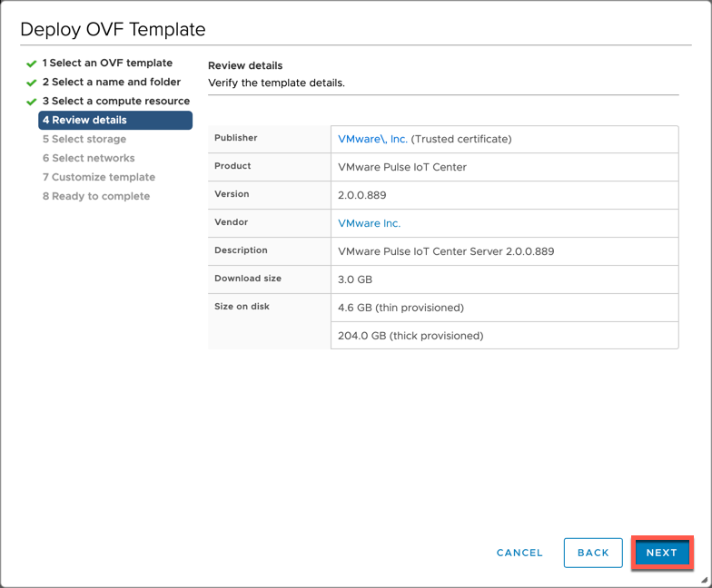Click the Deploy OVF Template title
Image resolution: width=712 pixels, height=588 pixels.
pos(113,29)
